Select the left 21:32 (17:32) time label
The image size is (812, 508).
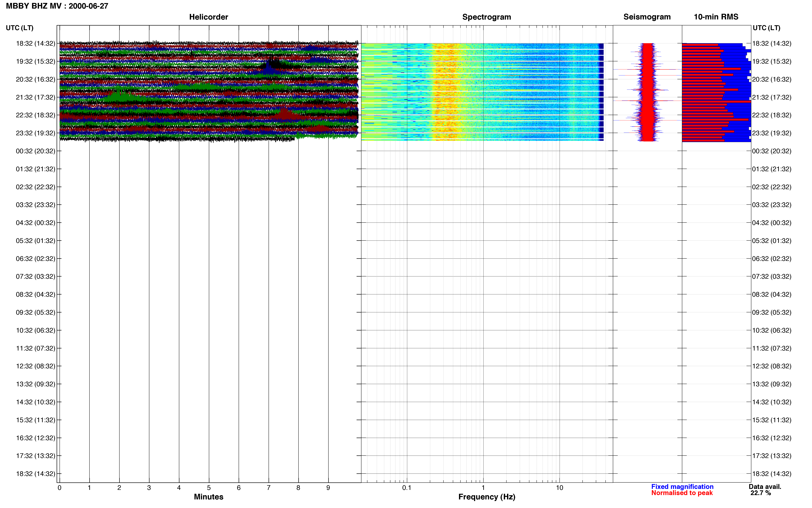tap(36, 97)
